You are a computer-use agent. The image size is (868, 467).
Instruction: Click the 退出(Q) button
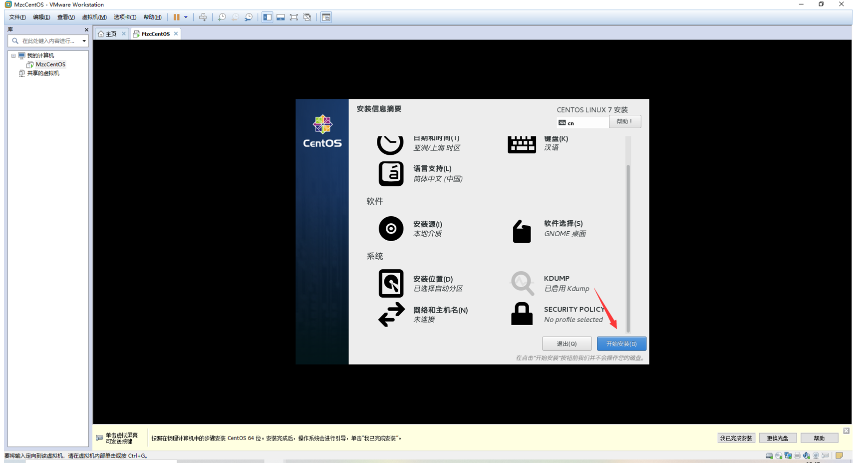pyautogui.click(x=567, y=344)
